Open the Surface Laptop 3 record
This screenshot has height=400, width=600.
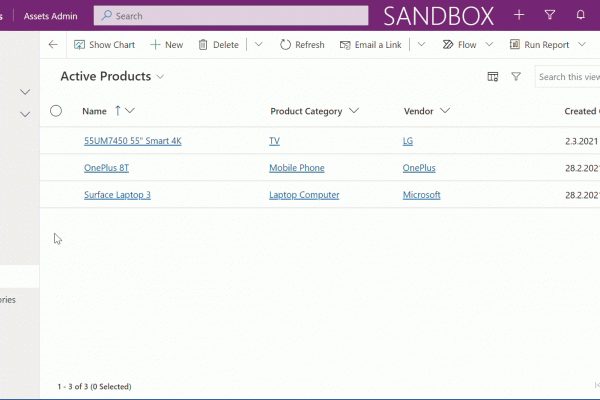click(x=117, y=195)
